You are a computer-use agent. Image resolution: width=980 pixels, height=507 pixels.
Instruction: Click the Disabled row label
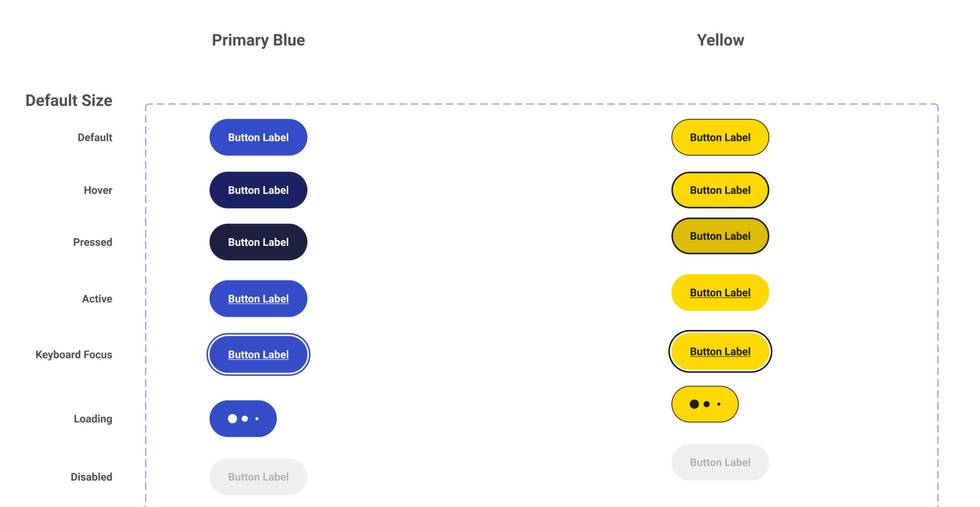click(91, 477)
